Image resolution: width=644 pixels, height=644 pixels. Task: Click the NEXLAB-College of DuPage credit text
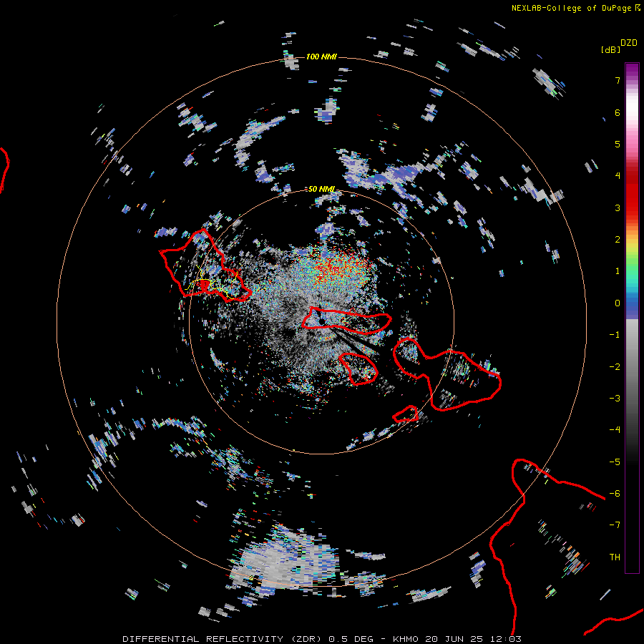pyautogui.click(x=571, y=8)
